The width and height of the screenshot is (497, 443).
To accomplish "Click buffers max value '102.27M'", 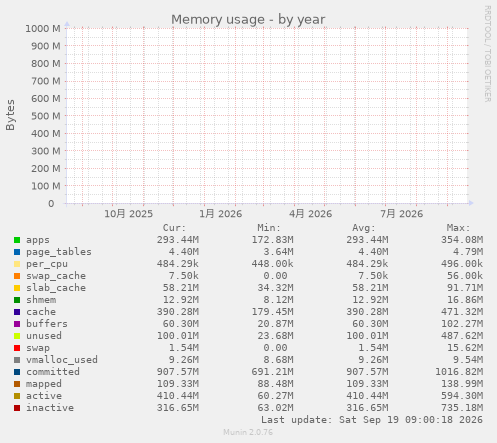I will click(x=462, y=324).
